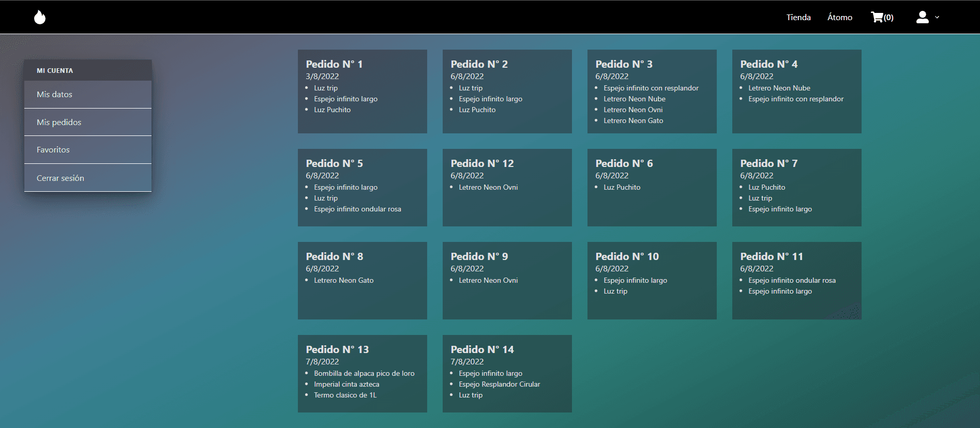Select the Pedido N° 10 heading
Viewport: 980px width, 428px height.
[627, 256]
